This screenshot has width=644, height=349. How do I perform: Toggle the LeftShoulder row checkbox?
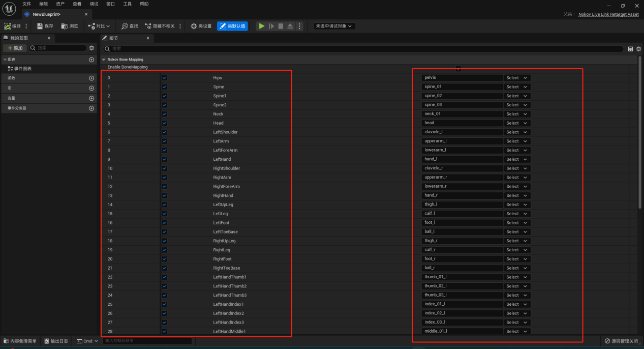pyautogui.click(x=164, y=132)
